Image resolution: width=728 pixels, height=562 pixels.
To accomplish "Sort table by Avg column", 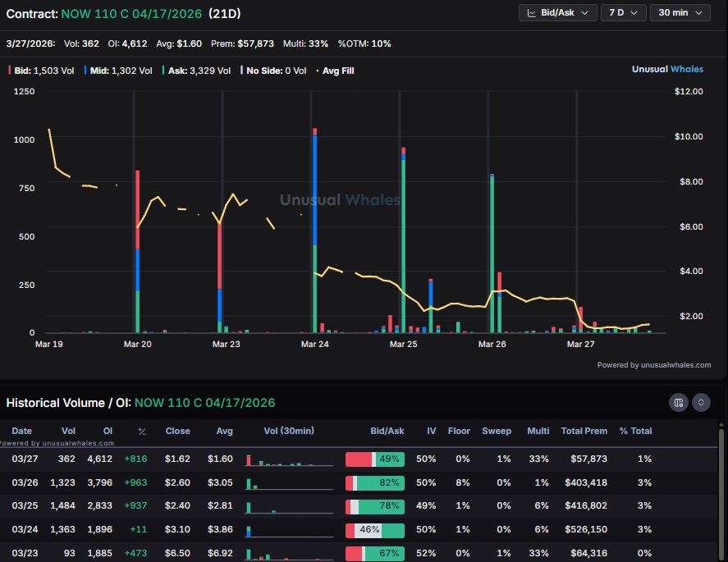I will coord(224,431).
